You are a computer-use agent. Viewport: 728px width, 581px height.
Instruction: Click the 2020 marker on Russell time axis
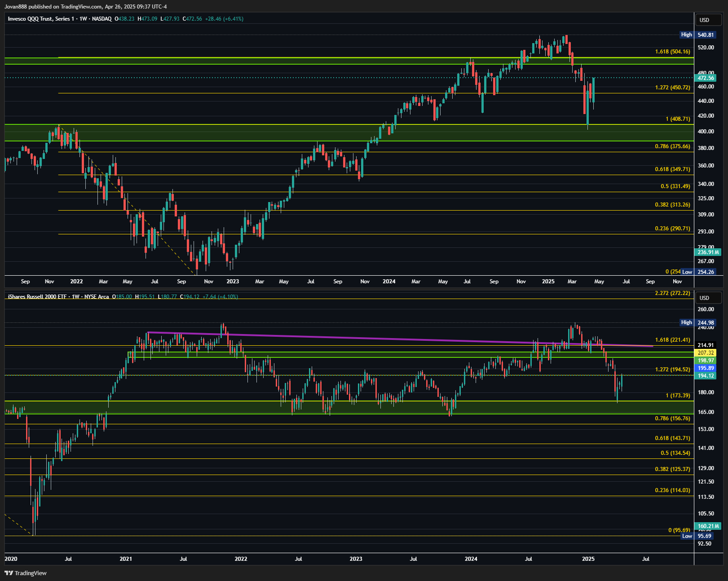[11, 559]
